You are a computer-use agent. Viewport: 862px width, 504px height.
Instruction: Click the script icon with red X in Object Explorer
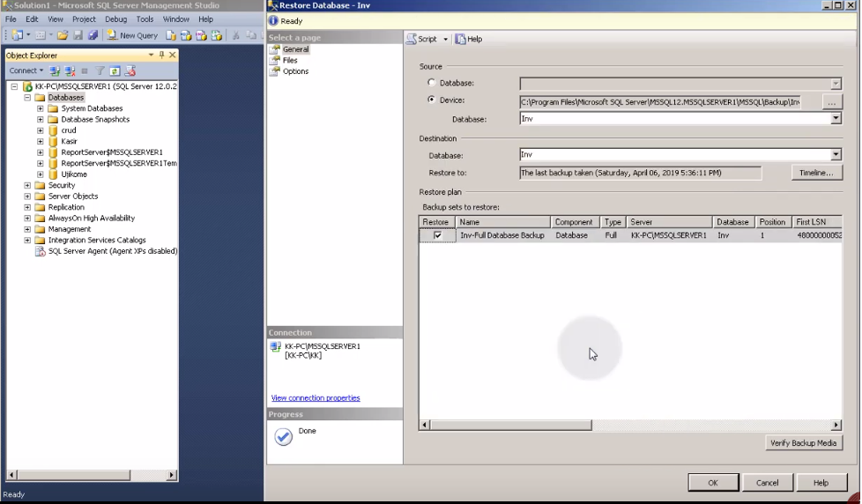[x=130, y=70]
